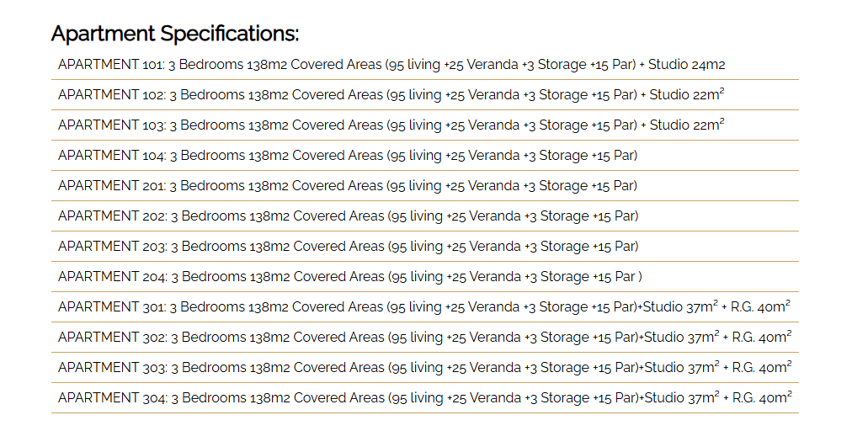Select the APARTMENT 303 label
868x447 pixels.
tap(111, 368)
